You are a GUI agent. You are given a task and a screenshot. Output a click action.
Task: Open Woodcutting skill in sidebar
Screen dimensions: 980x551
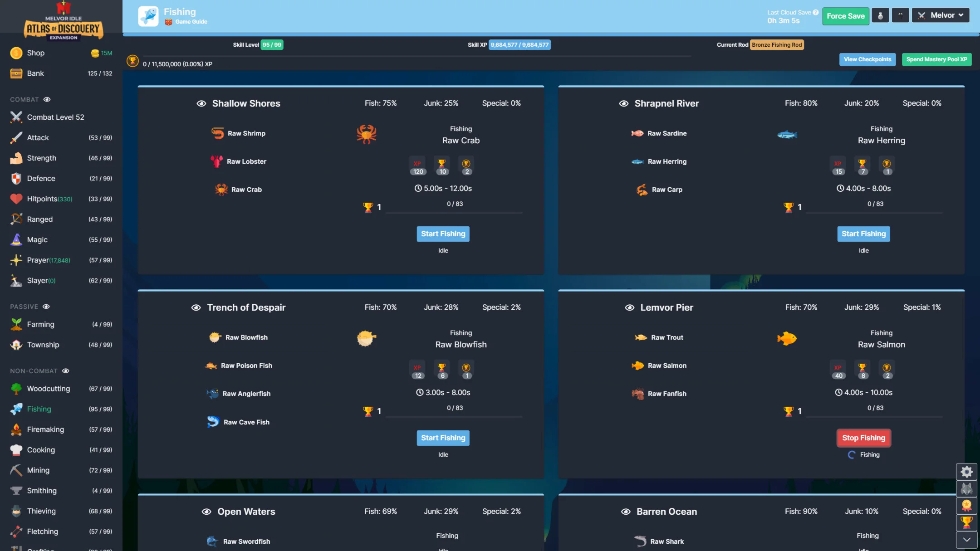(x=49, y=389)
